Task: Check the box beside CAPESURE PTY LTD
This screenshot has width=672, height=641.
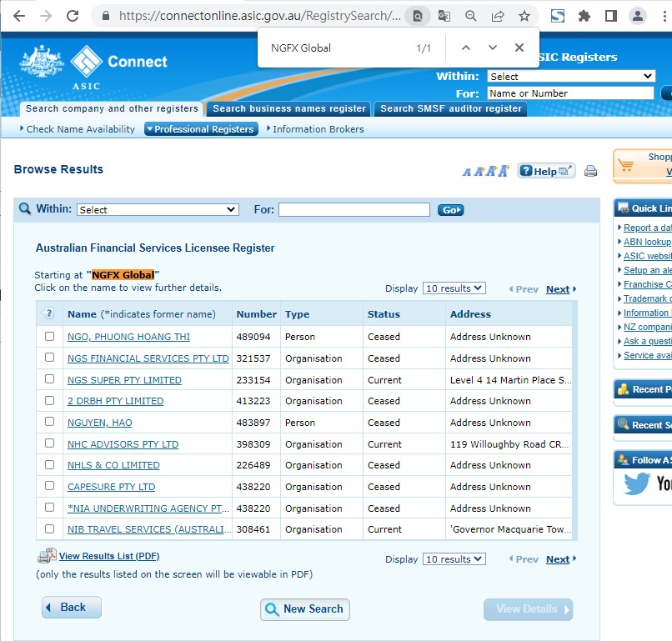Action: (49, 486)
